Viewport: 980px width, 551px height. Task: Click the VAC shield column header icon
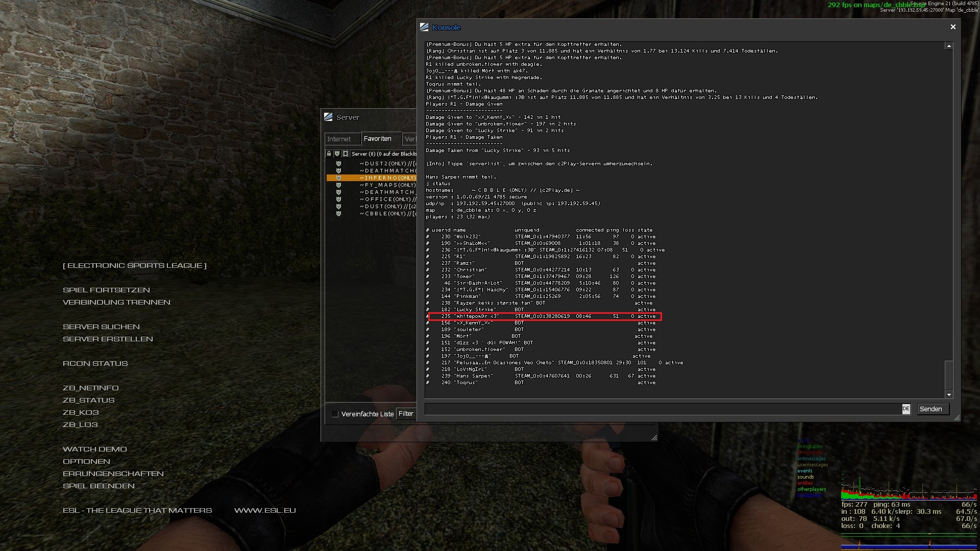pyautogui.click(x=337, y=154)
